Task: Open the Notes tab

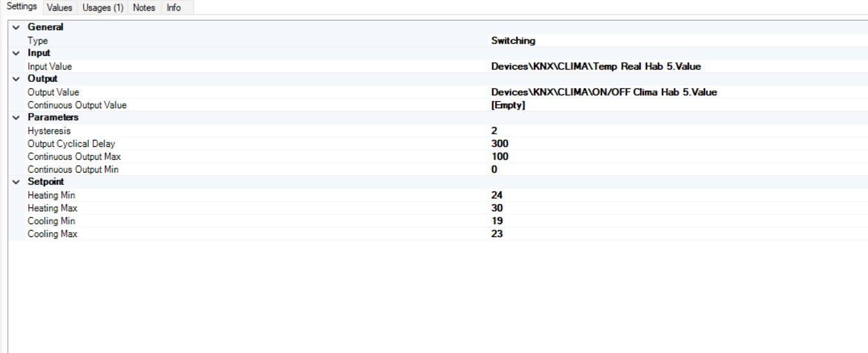Action: pos(144,8)
